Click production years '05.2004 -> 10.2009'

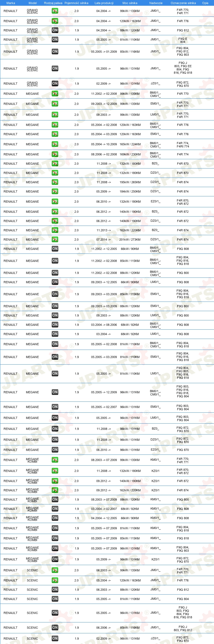[104, 144]
